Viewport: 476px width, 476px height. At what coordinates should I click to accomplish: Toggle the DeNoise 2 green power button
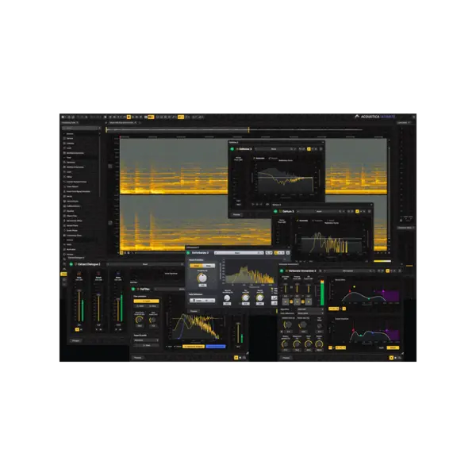tap(232, 149)
